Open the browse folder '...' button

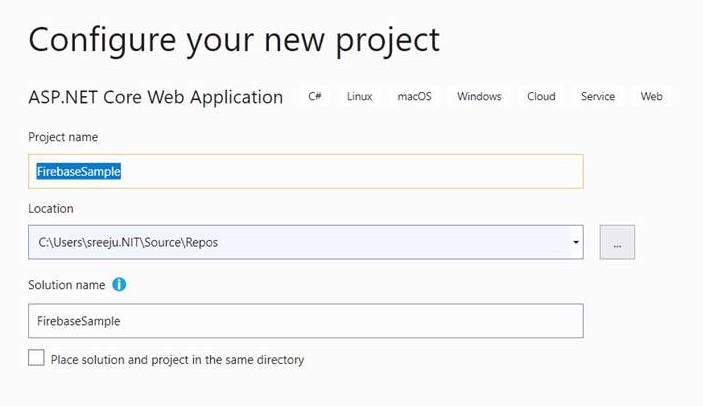[x=617, y=242]
